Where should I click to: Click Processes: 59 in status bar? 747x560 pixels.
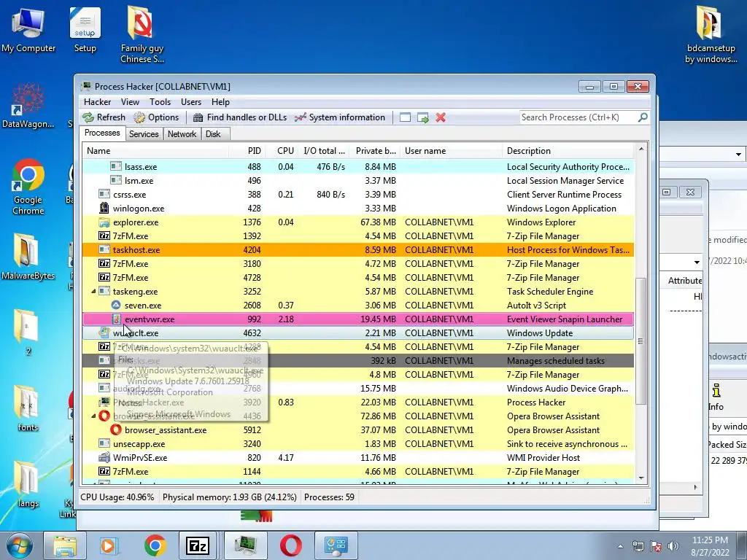click(x=329, y=497)
